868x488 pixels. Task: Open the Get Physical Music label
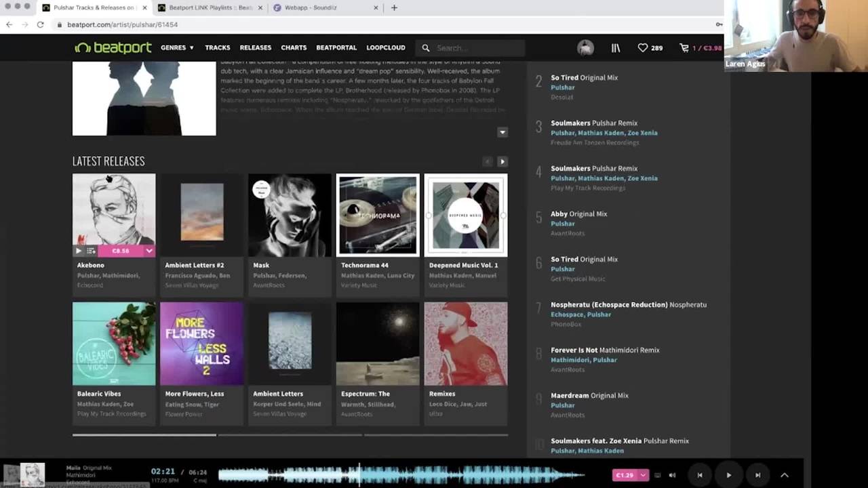[x=578, y=279]
